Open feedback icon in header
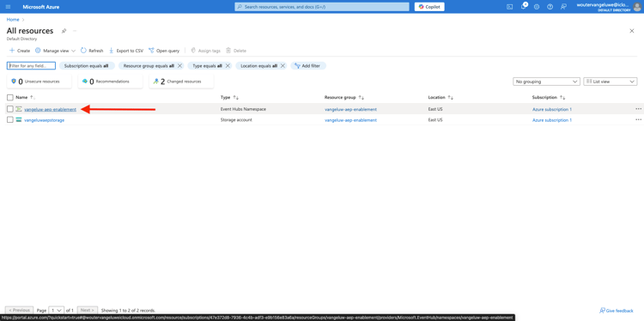This screenshot has height=321, width=644. point(563,7)
